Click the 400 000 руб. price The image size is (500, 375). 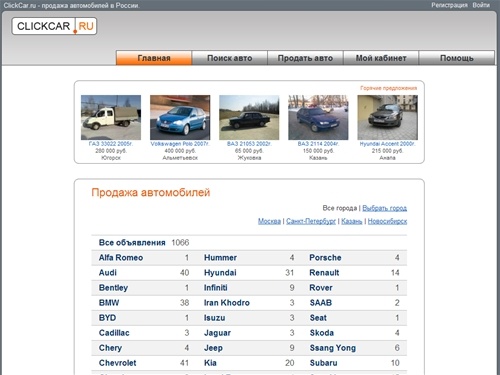(180, 151)
